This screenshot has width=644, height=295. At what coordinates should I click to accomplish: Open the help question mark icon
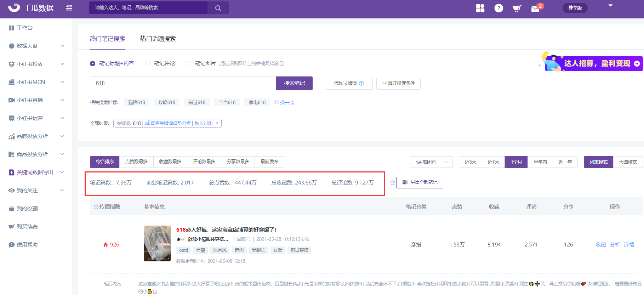[x=498, y=8]
